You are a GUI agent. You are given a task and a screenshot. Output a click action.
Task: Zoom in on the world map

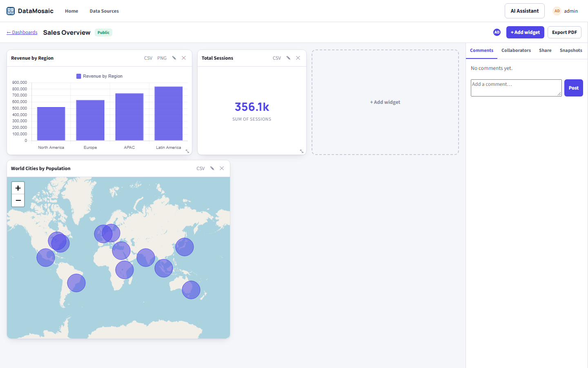18,188
